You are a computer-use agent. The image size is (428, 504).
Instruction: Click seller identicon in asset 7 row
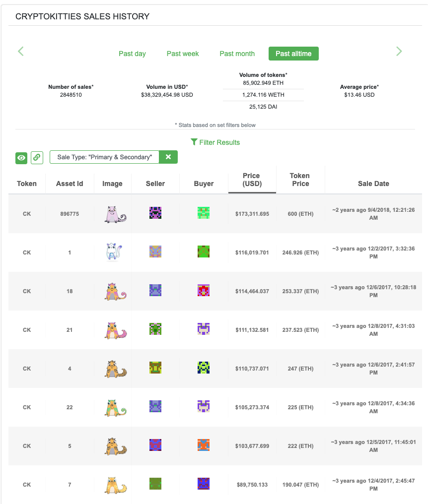pos(155,484)
